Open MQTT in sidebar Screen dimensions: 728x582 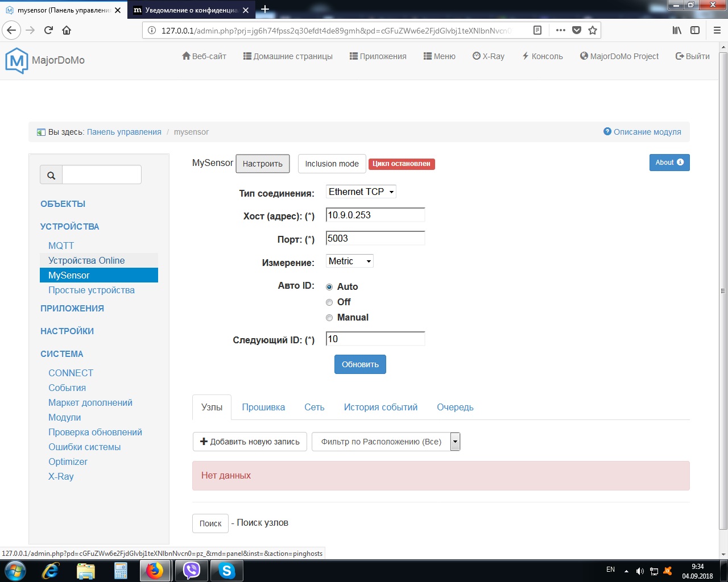pos(61,246)
